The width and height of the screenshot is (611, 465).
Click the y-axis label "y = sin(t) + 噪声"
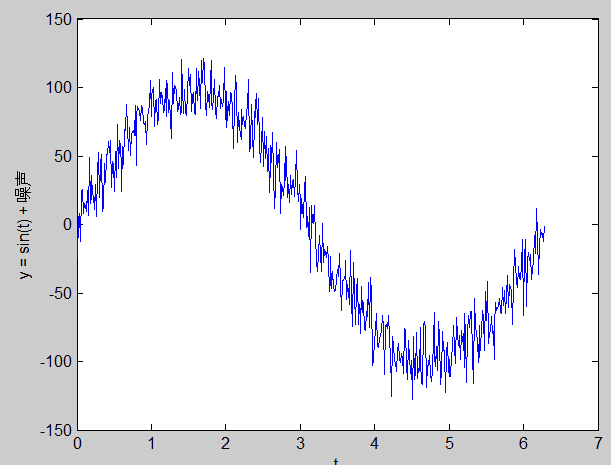(24, 225)
